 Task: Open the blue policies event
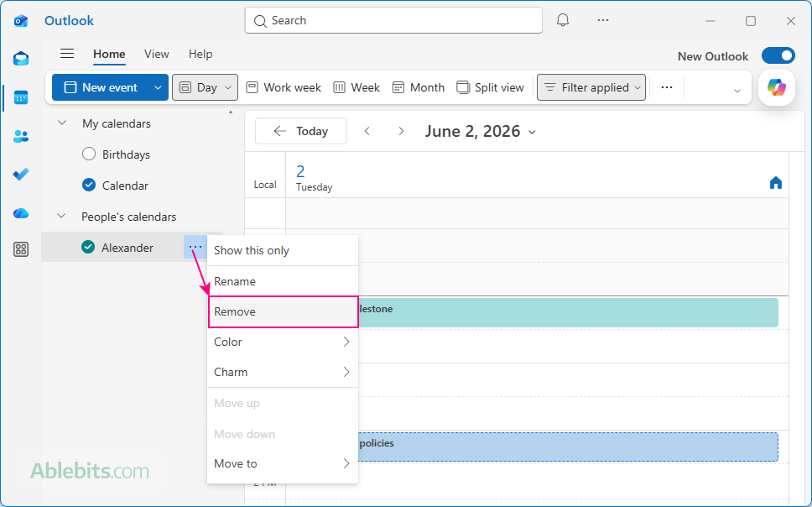coord(568,447)
